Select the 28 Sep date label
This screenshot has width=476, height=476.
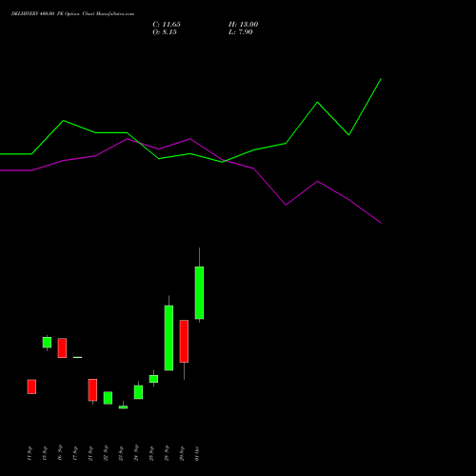point(167,453)
